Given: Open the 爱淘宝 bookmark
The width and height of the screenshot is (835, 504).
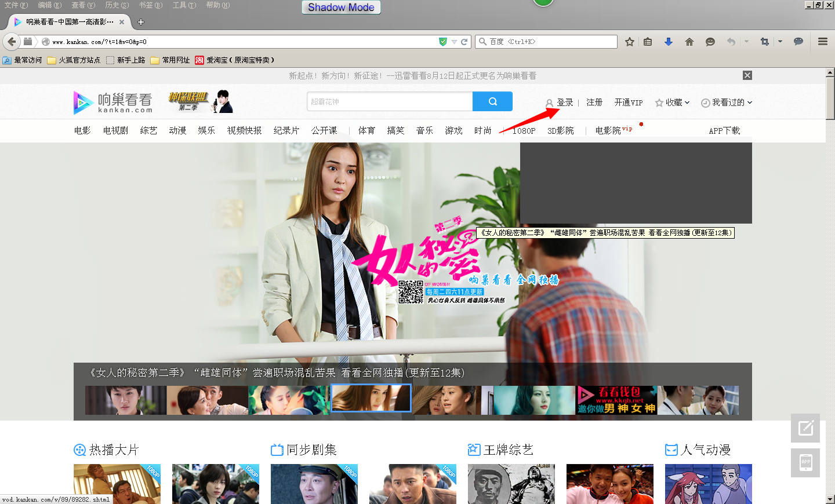Looking at the screenshot, I should [x=235, y=60].
